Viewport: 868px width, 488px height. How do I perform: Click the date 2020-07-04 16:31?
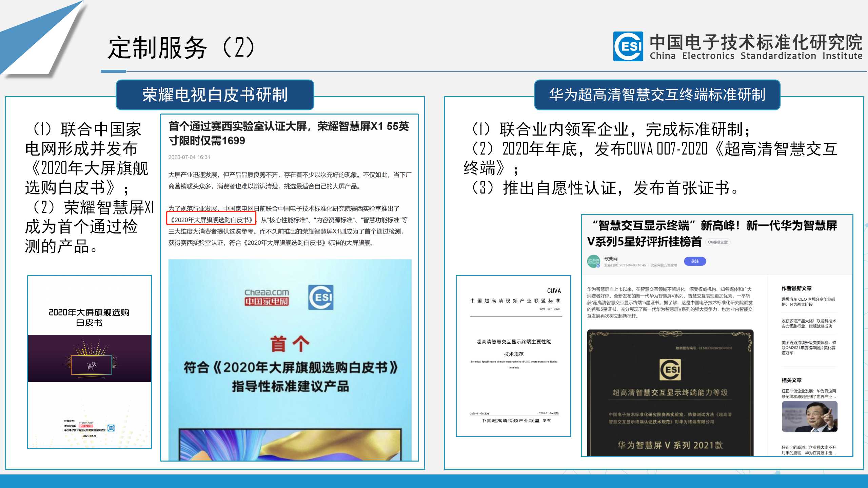pos(189,157)
